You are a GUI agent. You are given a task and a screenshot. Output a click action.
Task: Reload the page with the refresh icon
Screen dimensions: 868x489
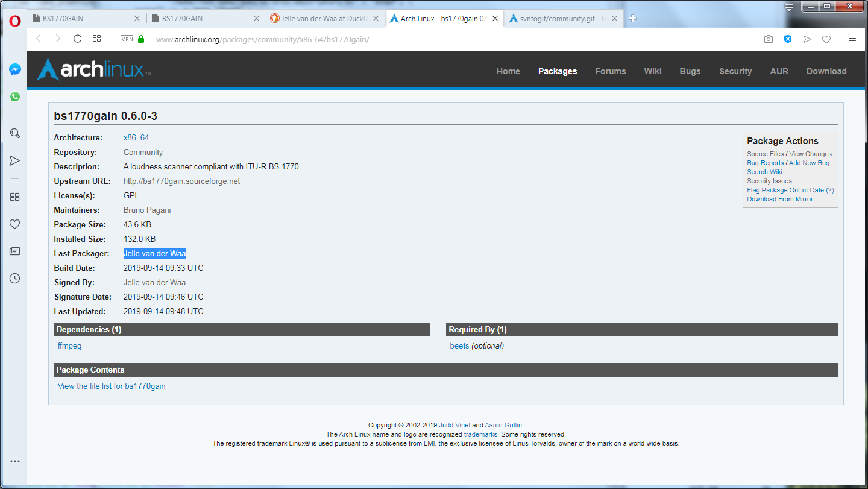pos(77,39)
